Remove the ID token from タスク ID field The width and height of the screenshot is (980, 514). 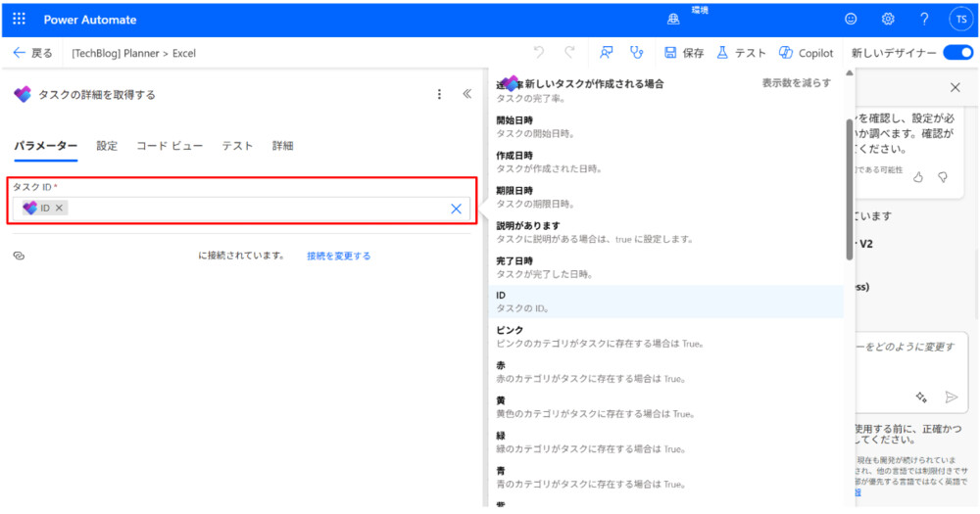[60, 209]
